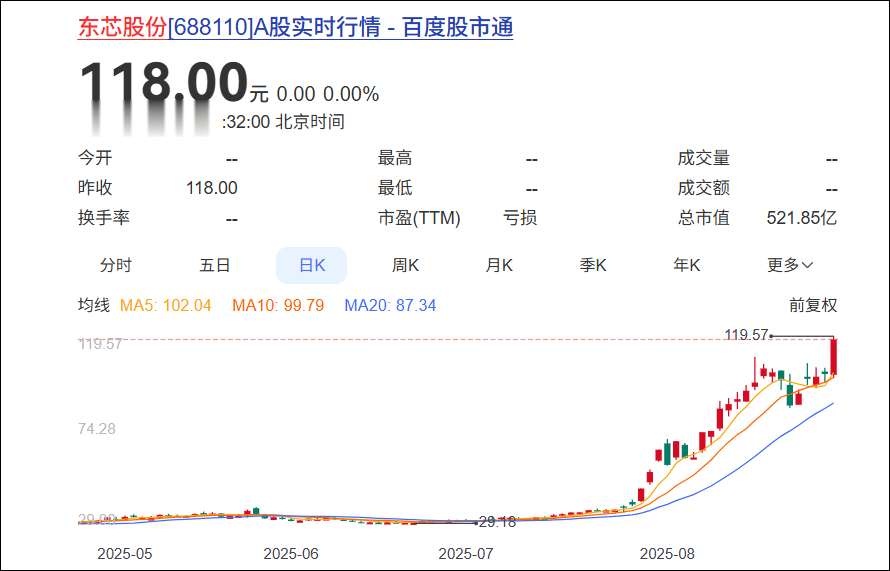890x571 pixels.
Task: Click the 最低 label
Action: click(x=395, y=188)
